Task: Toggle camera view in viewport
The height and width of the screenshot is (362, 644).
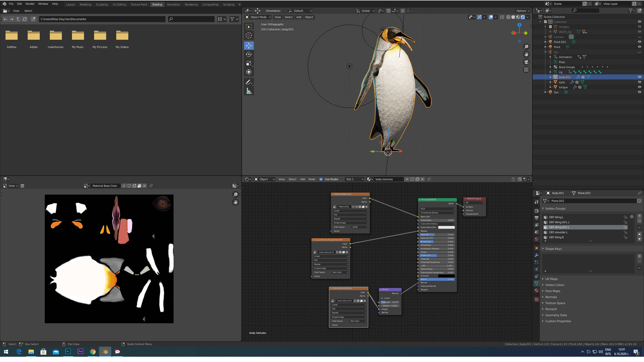Action: (526, 62)
